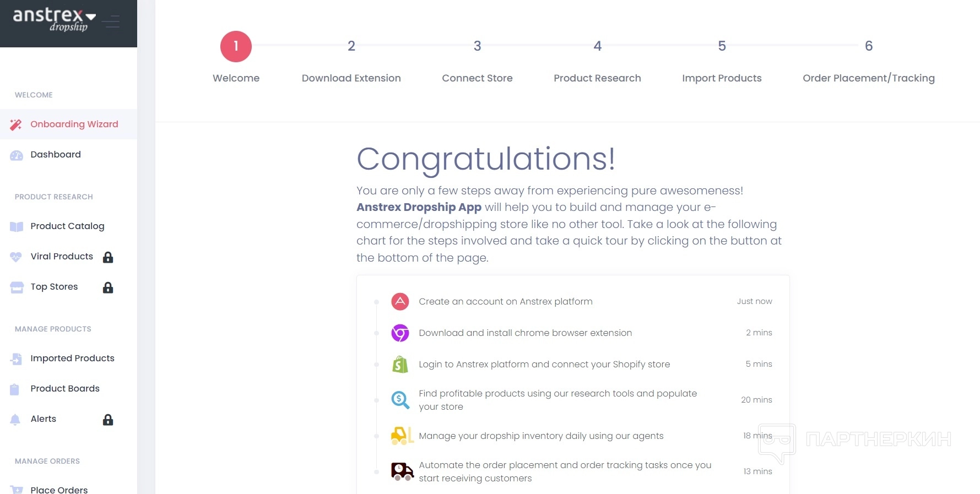980x494 pixels.
Task: Click the Anstrex Dropship App bold link
Action: point(419,208)
